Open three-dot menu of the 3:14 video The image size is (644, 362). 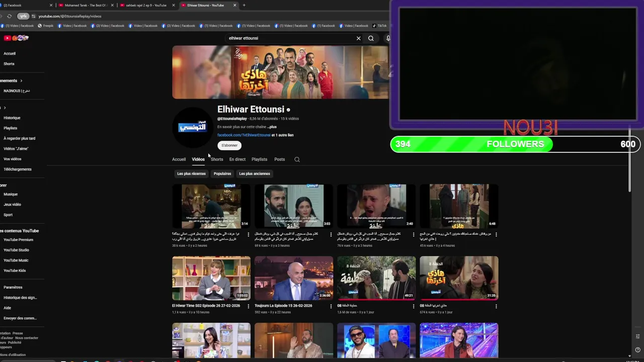249,234
